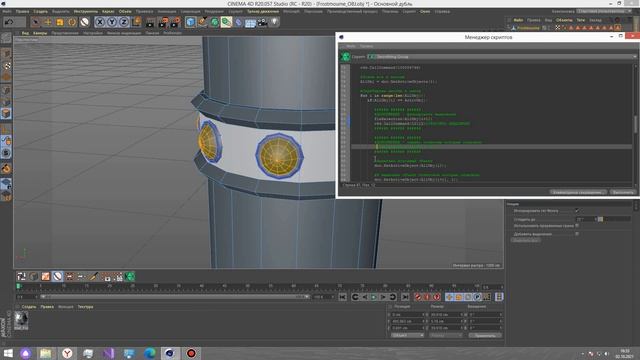Toggle the third attribute row checkbox
The width and height of the screenshot is (640, 360).
pyautogui.click(x=577, y=225)
